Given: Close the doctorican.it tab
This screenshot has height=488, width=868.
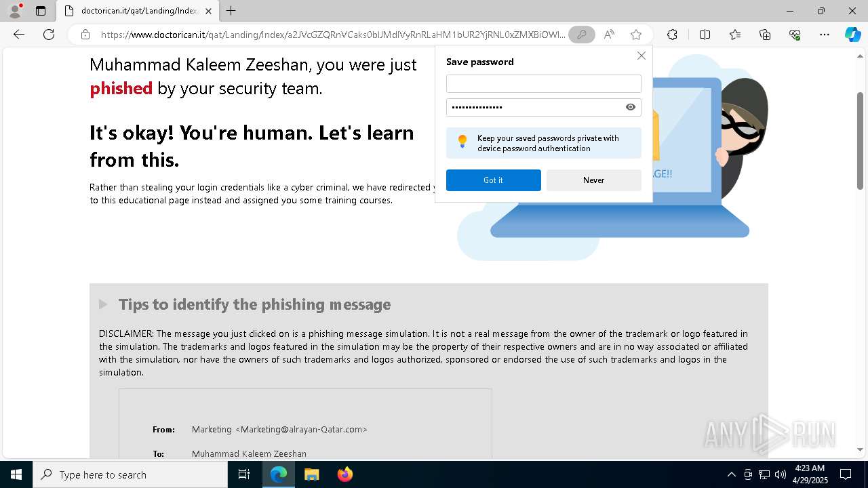Looking at the screenshot, I should pos(208,11).
